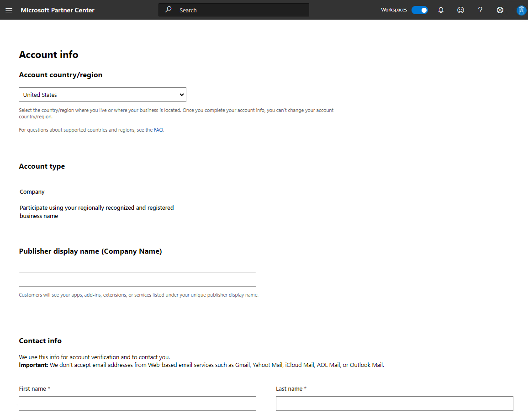Open the hamburger navigation menu
This screenshot has height=420, width=528.
point(9,10)
